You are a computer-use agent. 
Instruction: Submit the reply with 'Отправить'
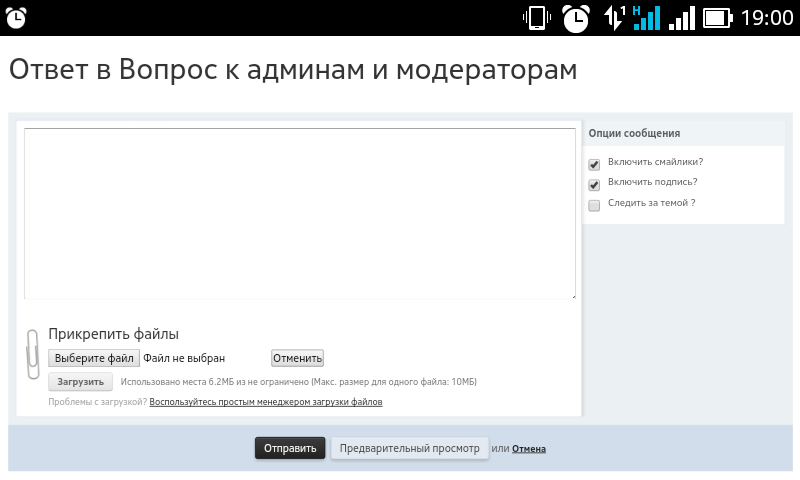click(290, 448)
